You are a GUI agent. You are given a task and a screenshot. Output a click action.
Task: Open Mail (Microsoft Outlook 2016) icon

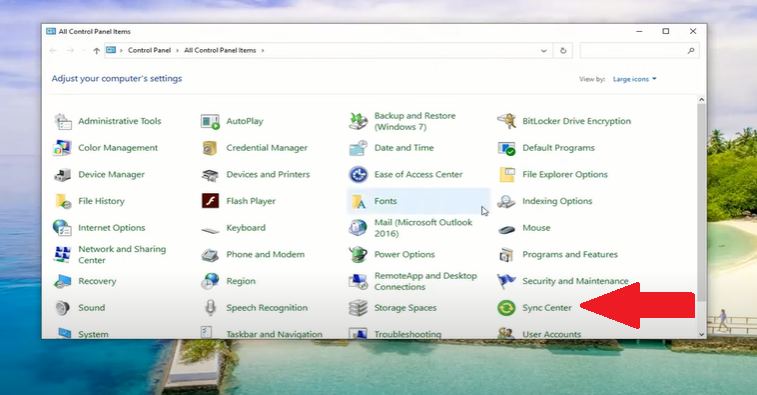(x=358, y=227)
